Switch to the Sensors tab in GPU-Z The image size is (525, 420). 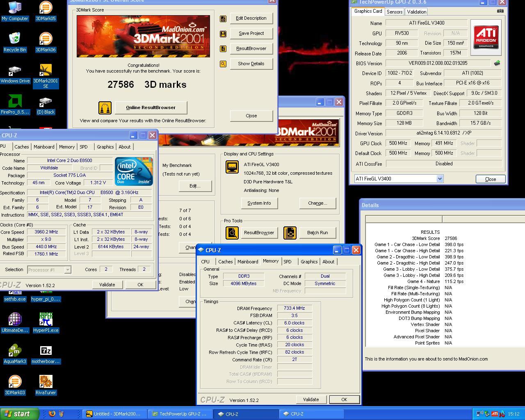pyautogui.click(x=394, y=12)
